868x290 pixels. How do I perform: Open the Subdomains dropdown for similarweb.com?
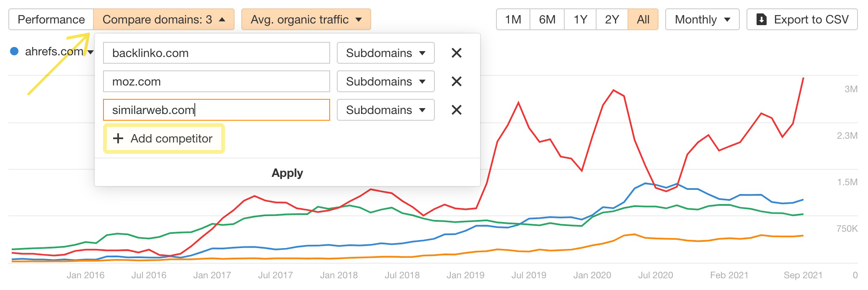385,110
